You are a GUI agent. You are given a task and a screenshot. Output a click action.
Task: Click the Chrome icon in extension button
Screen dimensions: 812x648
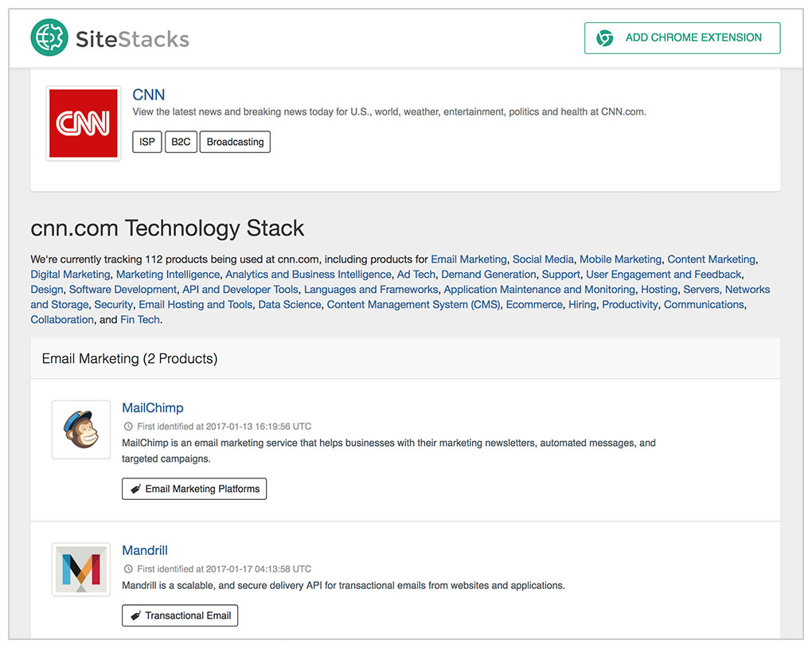point(604,37)
